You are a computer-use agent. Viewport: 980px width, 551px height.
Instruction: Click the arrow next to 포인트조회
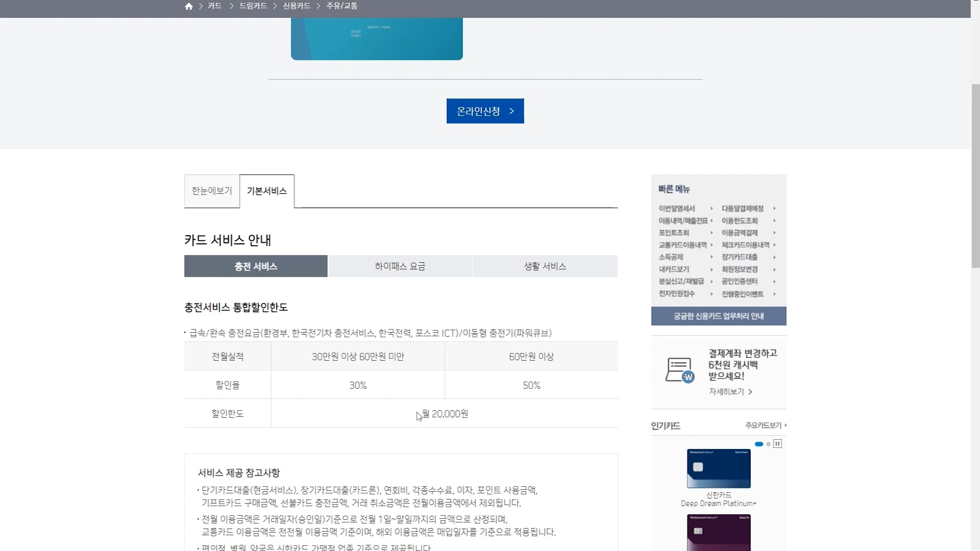point(712,233)
